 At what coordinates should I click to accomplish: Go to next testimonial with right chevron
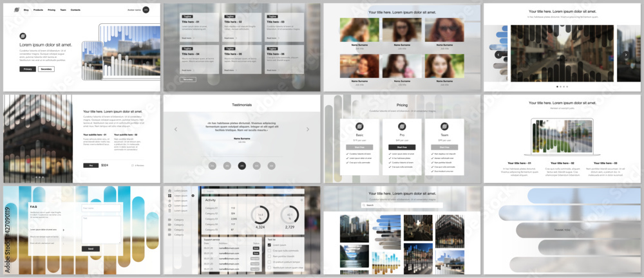(308, 129)
